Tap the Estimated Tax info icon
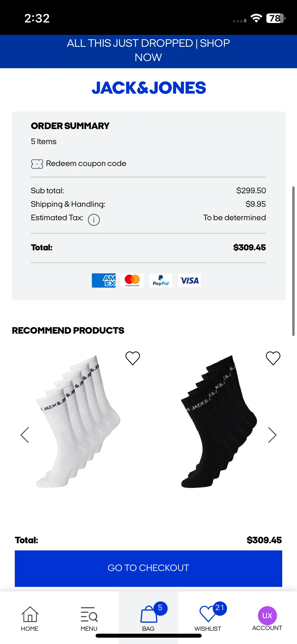The width and height of the screenshot is (297, 644). coord(94,220)
